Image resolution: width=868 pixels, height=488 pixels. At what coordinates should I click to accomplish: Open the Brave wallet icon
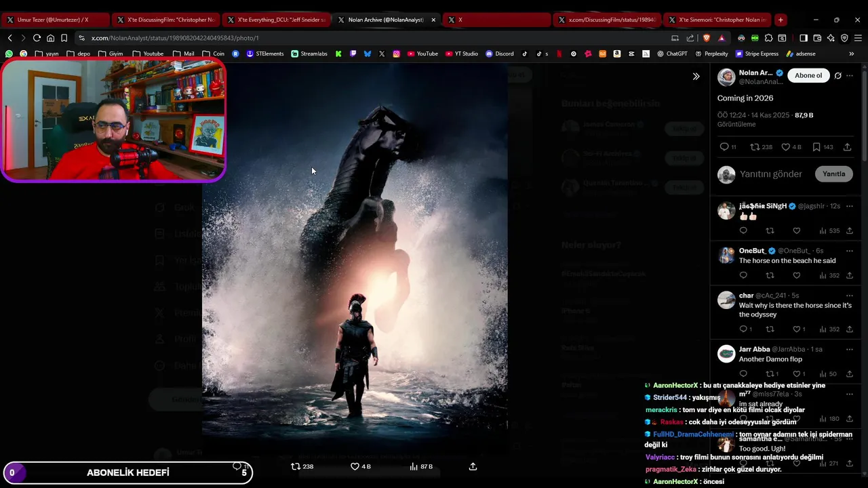(x=817, y=38)
